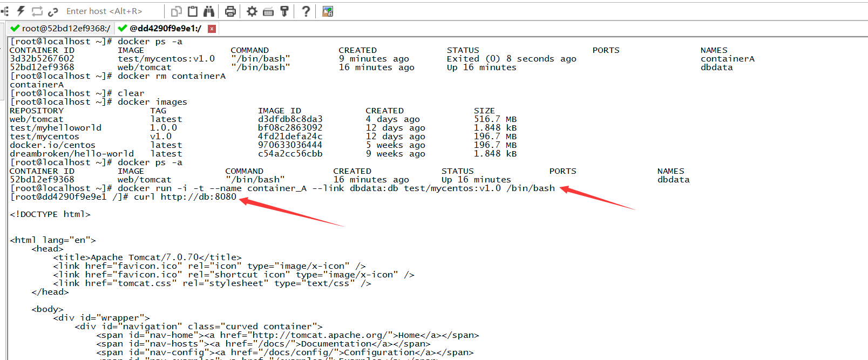Click the <html lang="en"> line
868x360 pixels.
53,240
